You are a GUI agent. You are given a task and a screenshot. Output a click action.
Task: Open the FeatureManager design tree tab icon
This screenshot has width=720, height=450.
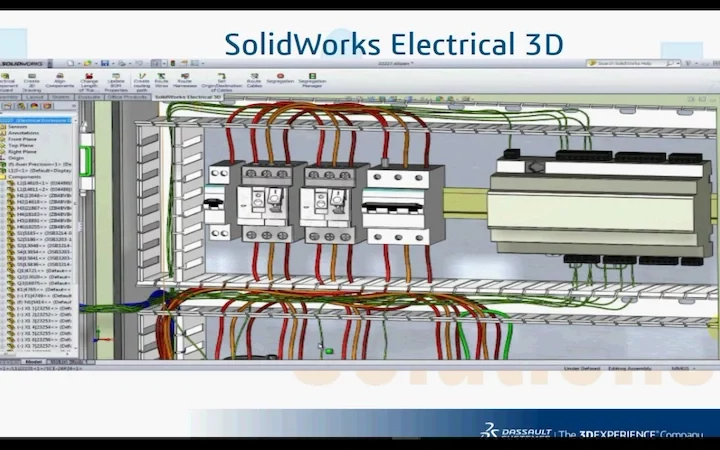[x=8, y=107]
